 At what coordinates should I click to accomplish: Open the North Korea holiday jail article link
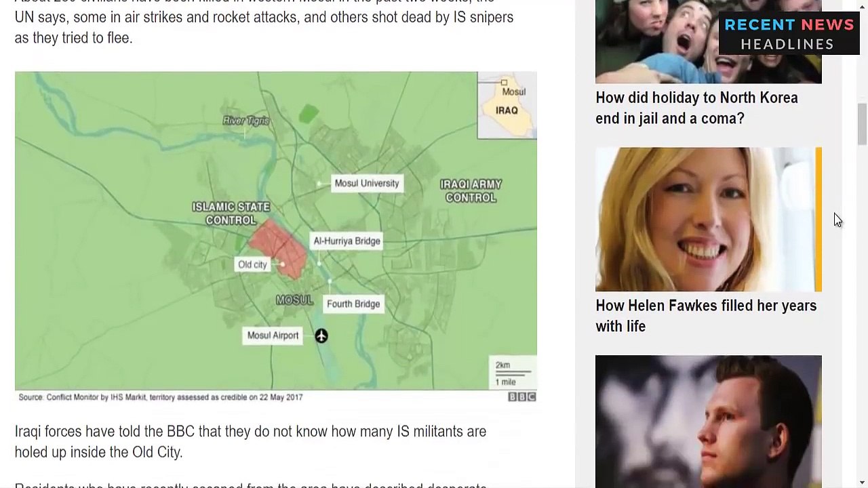click(x=696, y=108)
